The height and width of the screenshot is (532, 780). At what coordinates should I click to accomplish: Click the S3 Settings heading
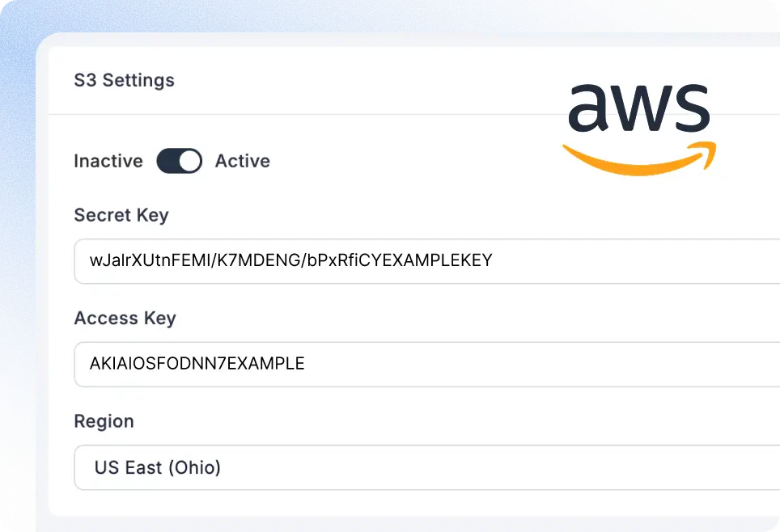point(125,80)
